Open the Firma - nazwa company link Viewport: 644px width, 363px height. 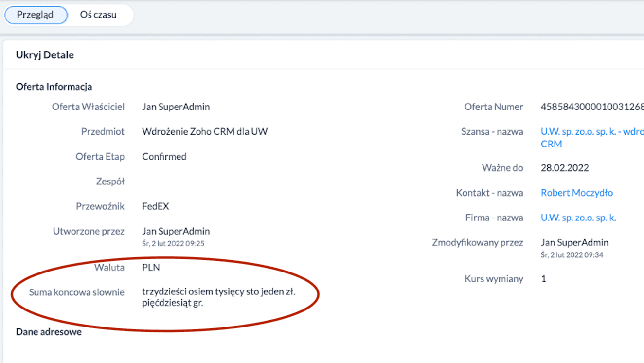click(x=578, y=218)
